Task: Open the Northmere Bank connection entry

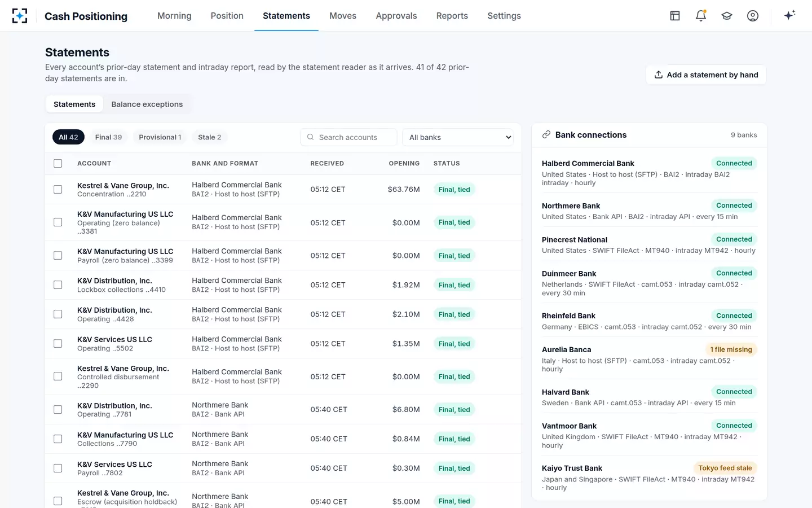Action: pyautogui.click(x=650, y=211)
